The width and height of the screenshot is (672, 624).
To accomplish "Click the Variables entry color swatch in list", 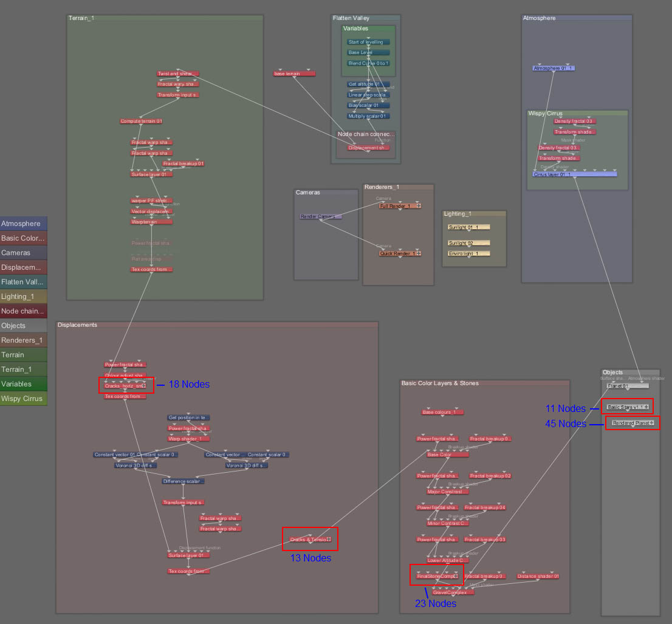I will point(24,384).
